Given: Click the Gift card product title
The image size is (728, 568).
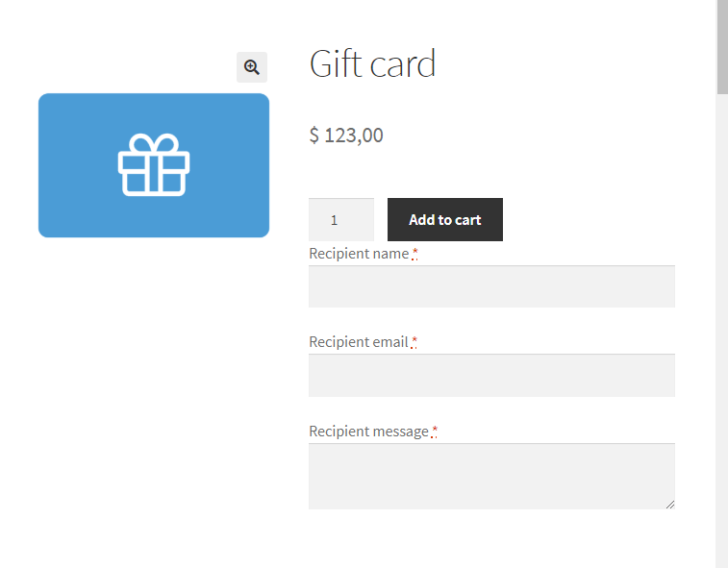Looking at the screenshot, I should pos(372,63).
